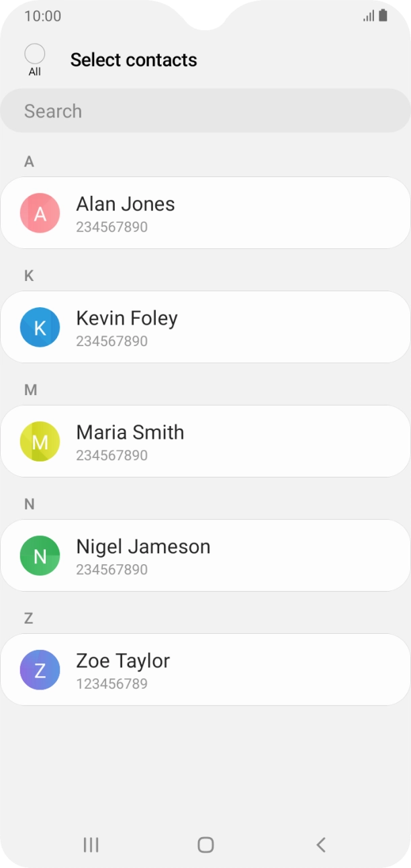Tap Alan Jones' pink avatar icon
Viewport: 411px width, 868px height.
coord(40,213)
